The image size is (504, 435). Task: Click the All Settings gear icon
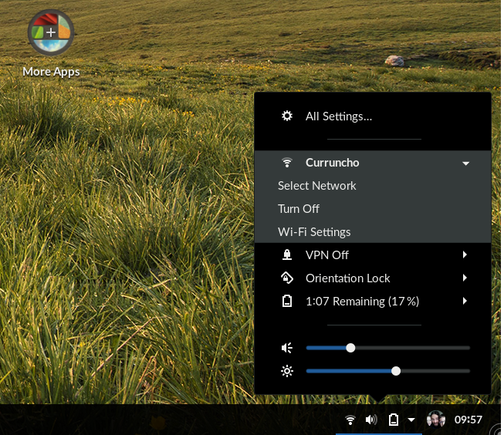tap(287, 116)
